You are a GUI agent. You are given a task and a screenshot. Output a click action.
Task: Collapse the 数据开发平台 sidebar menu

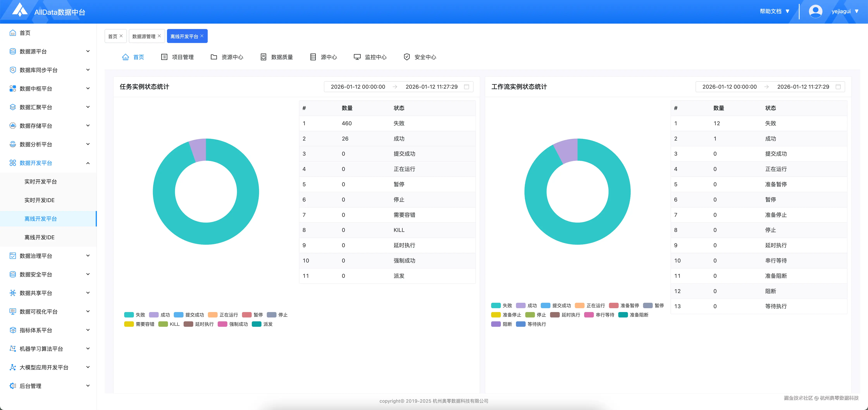pos(50,163)
